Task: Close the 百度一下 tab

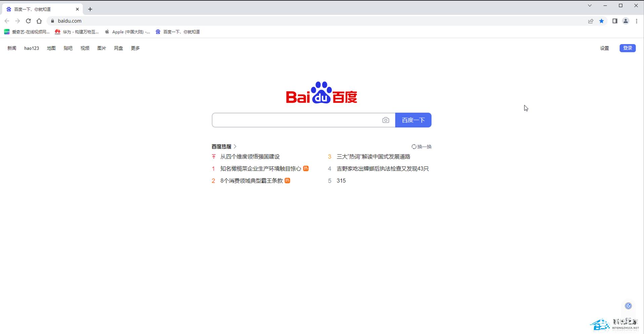Action: [77, 9]
